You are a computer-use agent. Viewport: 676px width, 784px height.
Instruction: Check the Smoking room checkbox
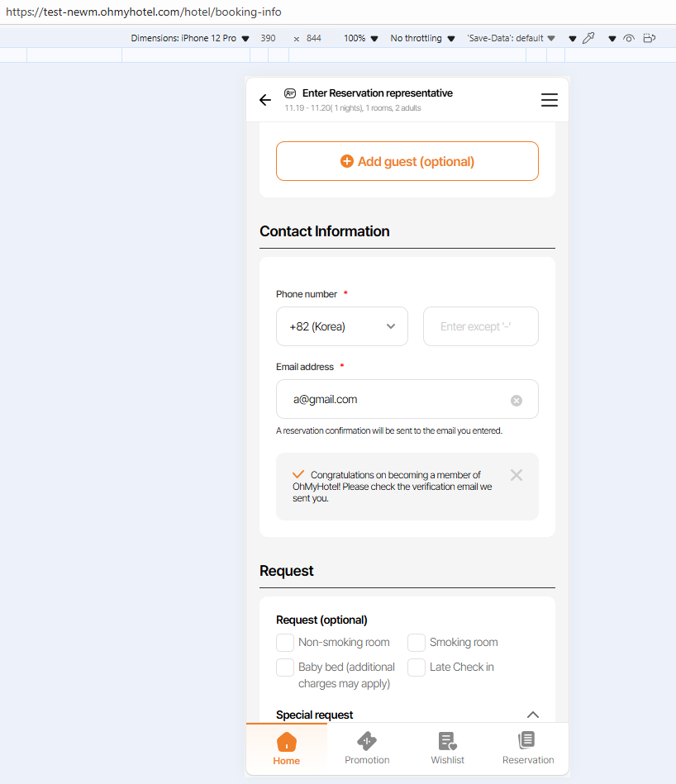pyautogui.click(x=417, y=643)
